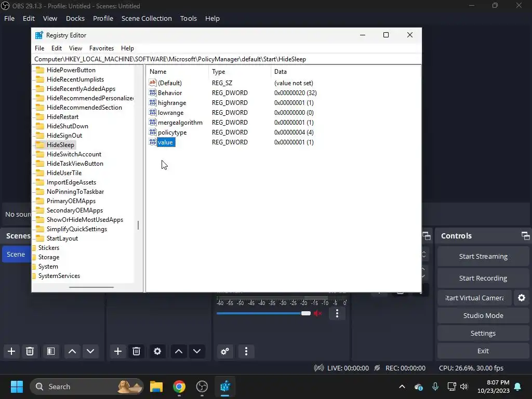The height and width of the screenshot is (399, 532).
Task: Select the mergealgorithm registry value
Action: click(180, 123)
